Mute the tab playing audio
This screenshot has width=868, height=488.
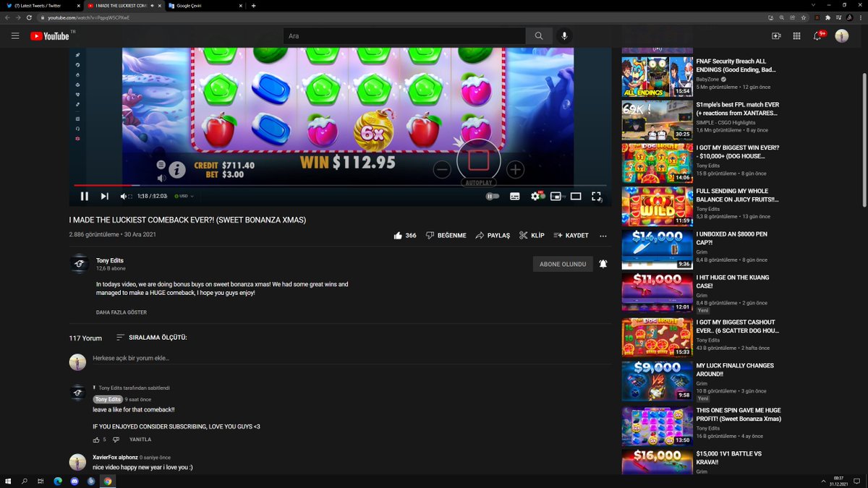pyautogui.click(x=152, y=5)
